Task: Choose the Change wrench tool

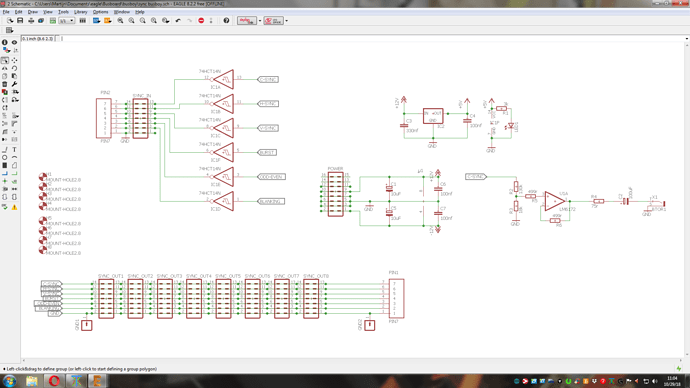Action: point(15,84)
